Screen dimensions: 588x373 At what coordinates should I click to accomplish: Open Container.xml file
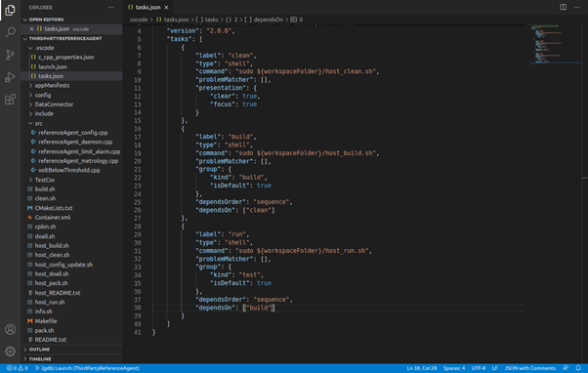coord(53,218)
